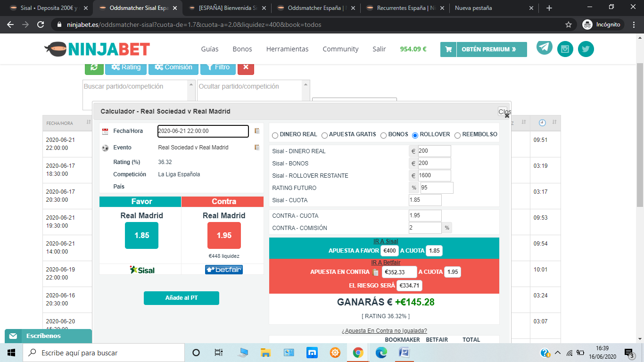644x362 pixels.
Task: Click the OBTÉN PREMIUM button
Action: point(492,49)
